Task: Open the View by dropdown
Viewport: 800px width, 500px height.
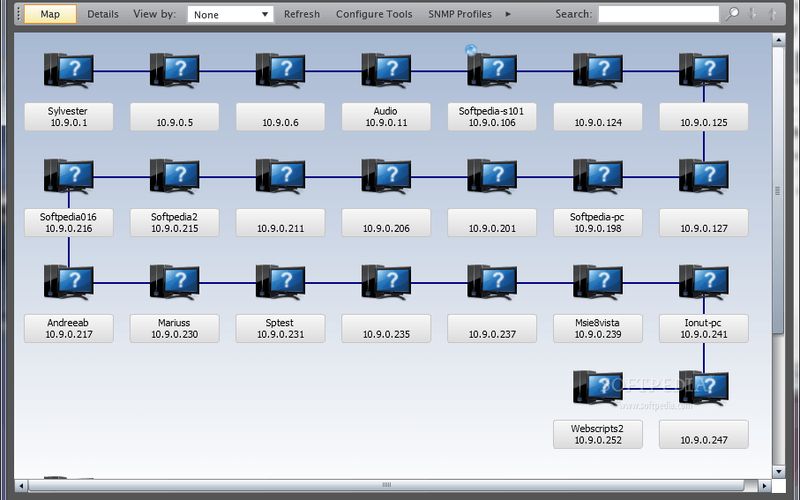Action: [230, 14]
